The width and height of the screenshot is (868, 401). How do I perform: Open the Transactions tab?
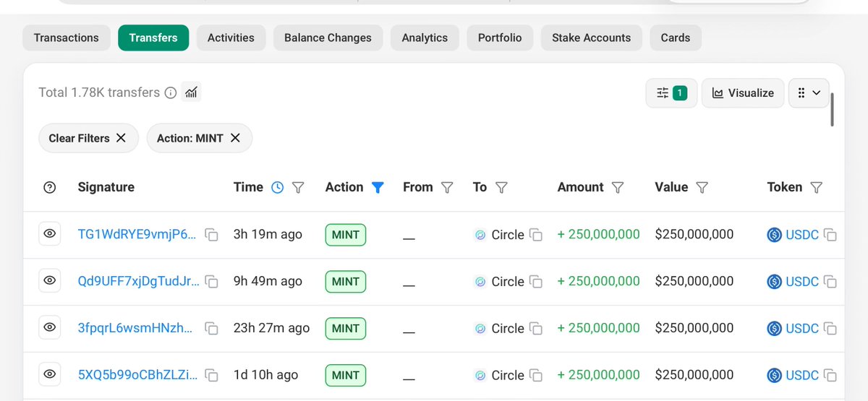coord(67,38)
